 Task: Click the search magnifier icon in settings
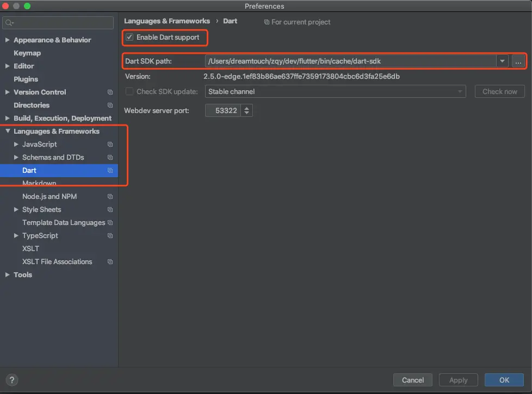pyautogui.click(x=9, y=23)
